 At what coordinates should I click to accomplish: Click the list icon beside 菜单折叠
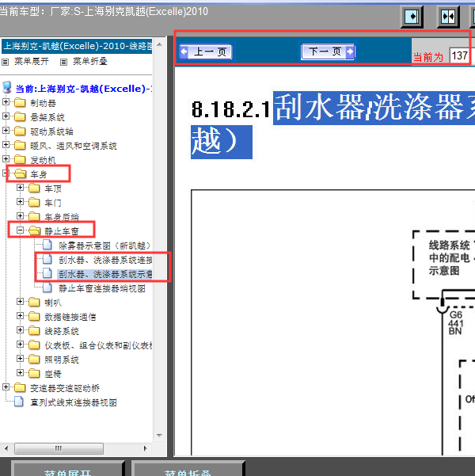tap(63, 63)
